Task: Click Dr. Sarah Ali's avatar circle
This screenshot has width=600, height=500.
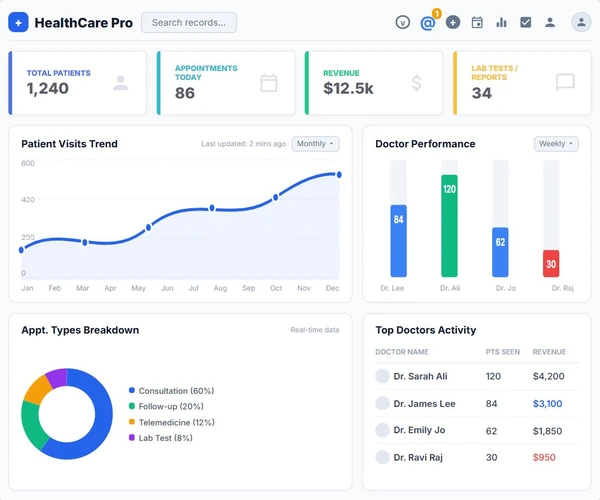Action: (382, 376)
